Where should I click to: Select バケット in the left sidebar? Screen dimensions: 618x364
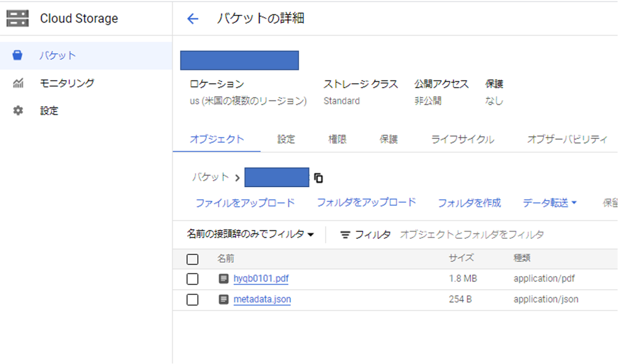coord(86,56)
